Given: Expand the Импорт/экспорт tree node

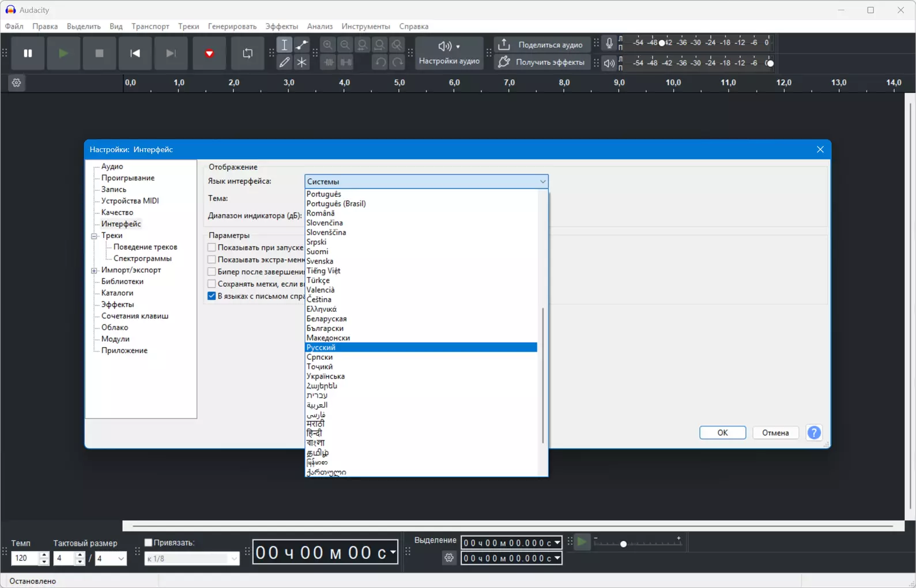Looking at the screenshot, I should click(94, 270).
